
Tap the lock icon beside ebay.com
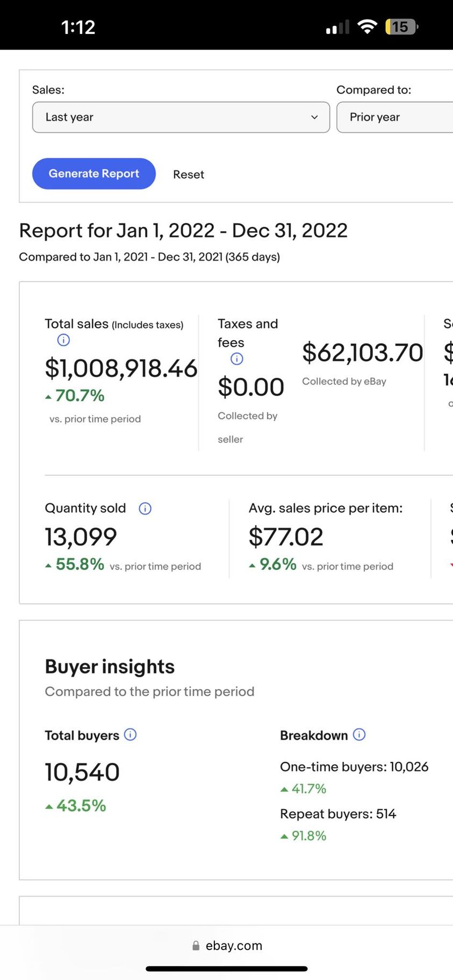196,946
